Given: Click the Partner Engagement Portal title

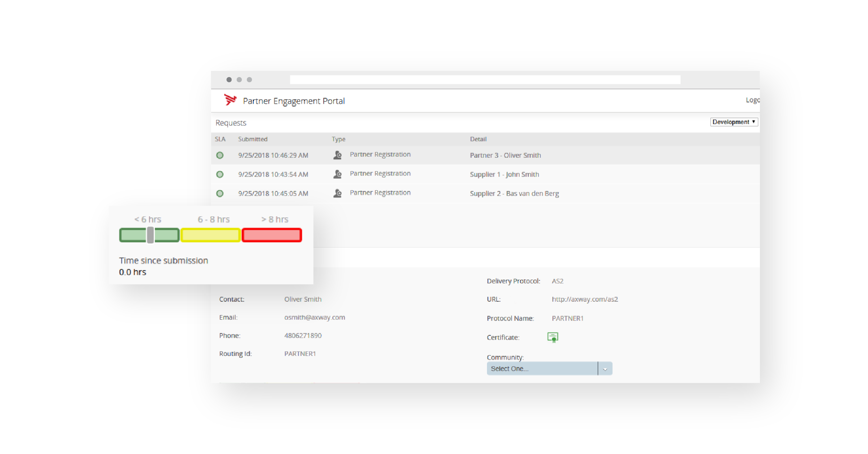Looking at the screenshot, I should [x=294, y=101].
